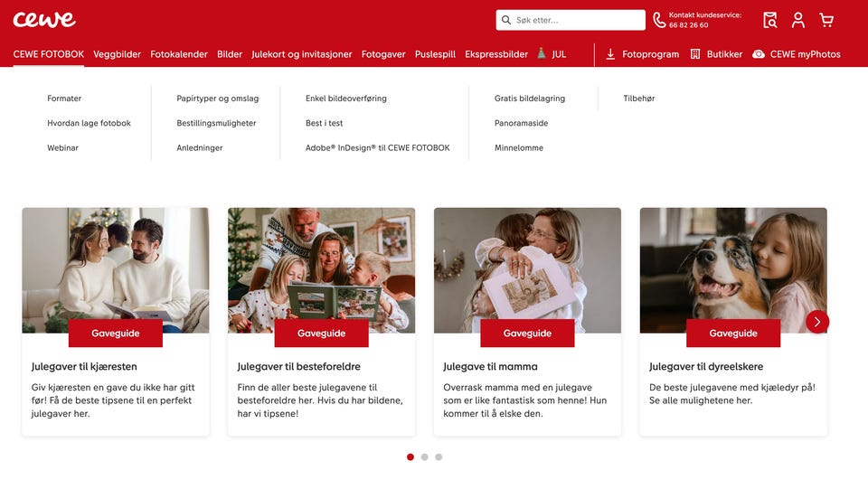Click the CEWE logo

coord(44,19)
